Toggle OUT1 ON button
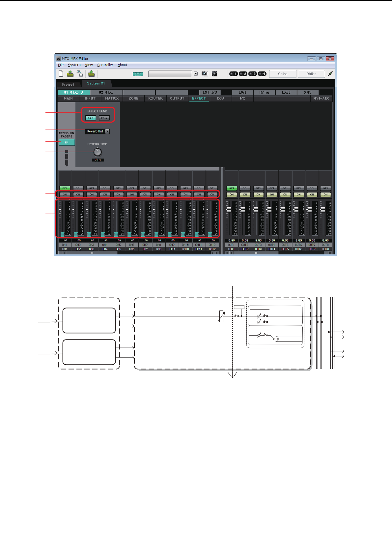392x533 pixels. [x=232, y=194]
